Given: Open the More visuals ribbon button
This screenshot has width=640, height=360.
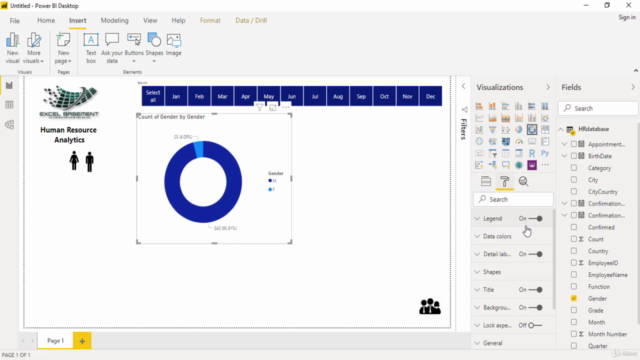Looking at the screenshot, I should 33,48.
